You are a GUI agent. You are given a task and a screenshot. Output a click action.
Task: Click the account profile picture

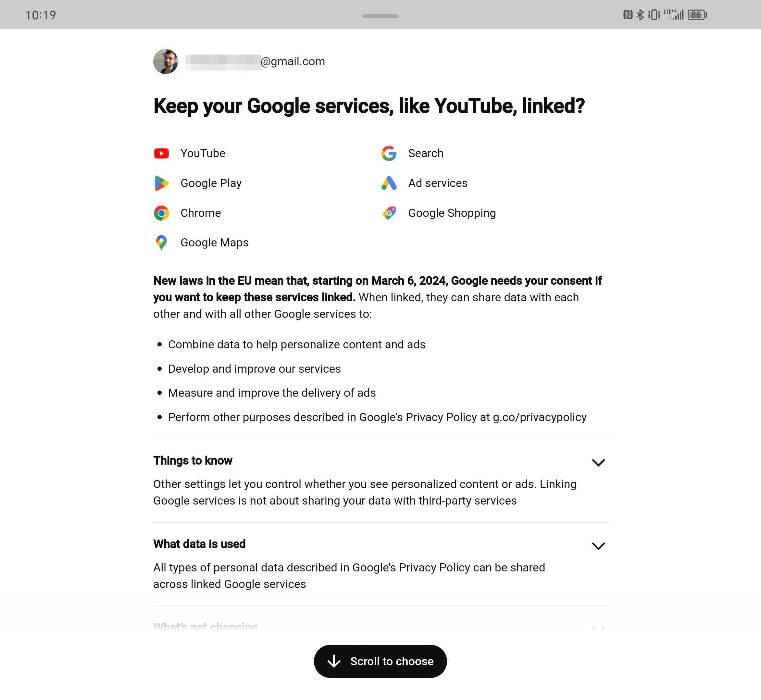[166, 61]
